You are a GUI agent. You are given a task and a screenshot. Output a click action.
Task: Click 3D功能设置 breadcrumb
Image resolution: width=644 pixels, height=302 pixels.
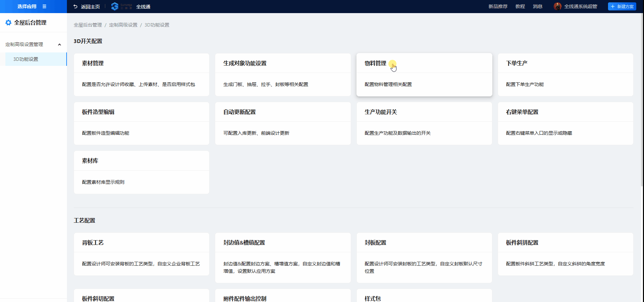tap(157, 25)
